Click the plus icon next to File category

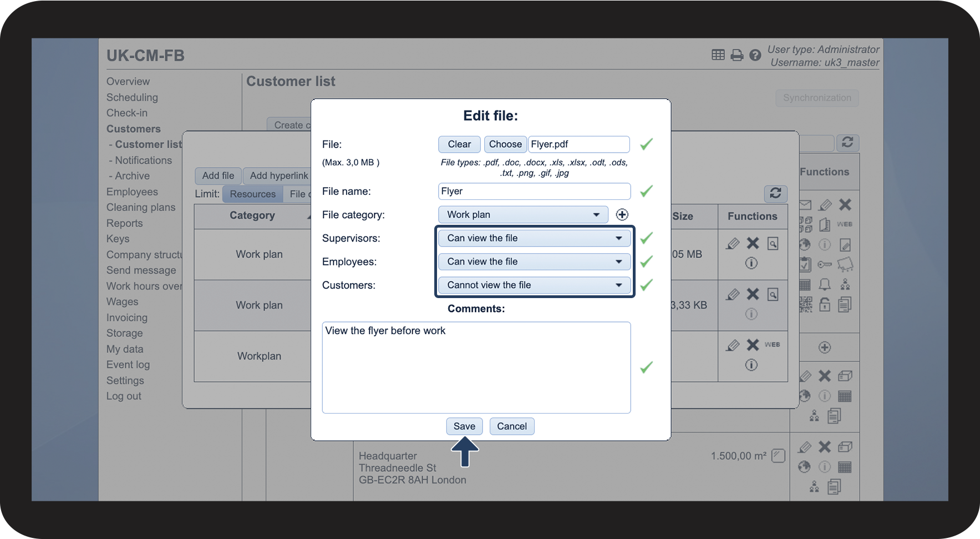(622, 215)
